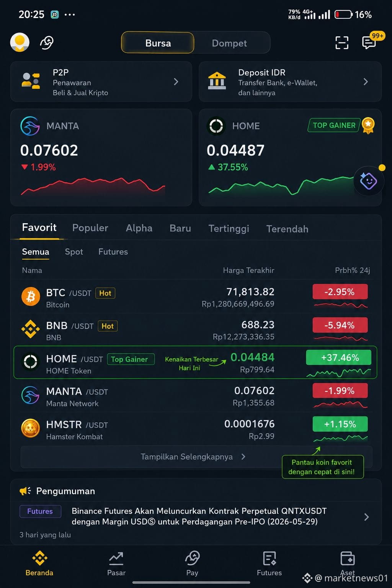
Task: Expand the Futures announcement chevron
Action: (366, 517)
